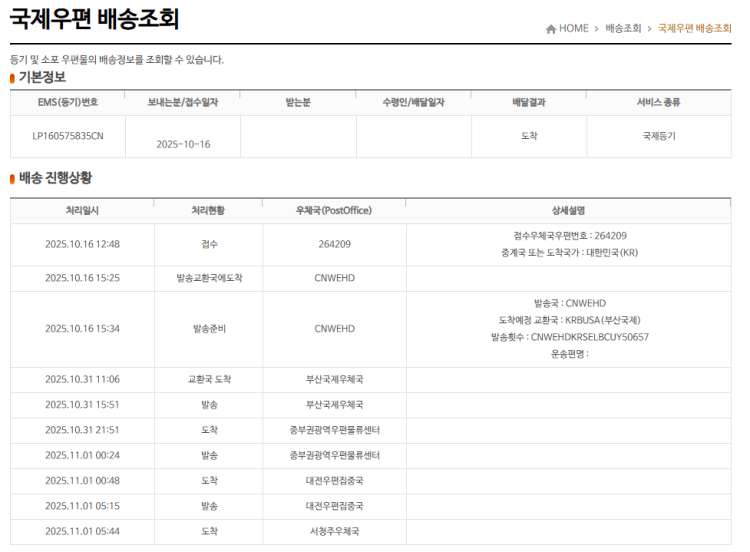Select the 2025.10.31 11:06 timestamp

(x=82, y=380)
